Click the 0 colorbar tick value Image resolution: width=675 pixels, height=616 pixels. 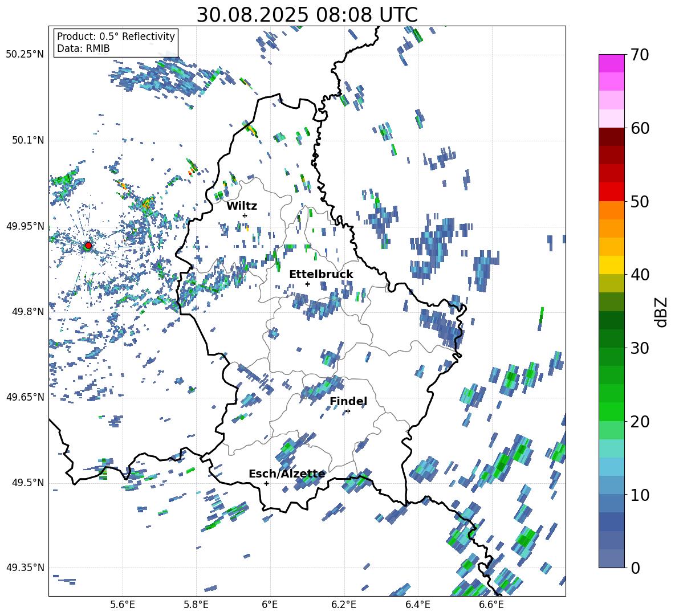(x=635, y=568)
